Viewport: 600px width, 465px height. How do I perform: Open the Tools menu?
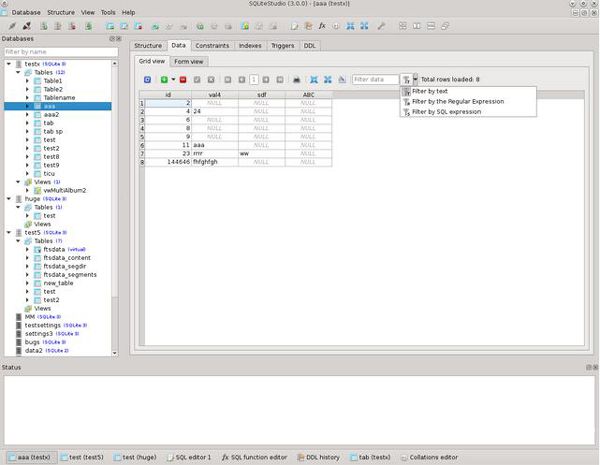point(108,12)
